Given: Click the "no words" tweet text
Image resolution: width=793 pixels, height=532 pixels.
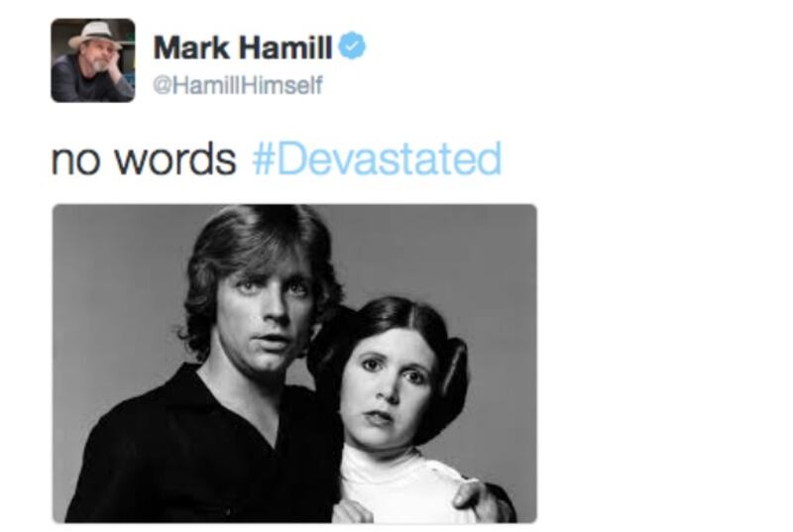Looking at the screenshot, I should (144, 160).
